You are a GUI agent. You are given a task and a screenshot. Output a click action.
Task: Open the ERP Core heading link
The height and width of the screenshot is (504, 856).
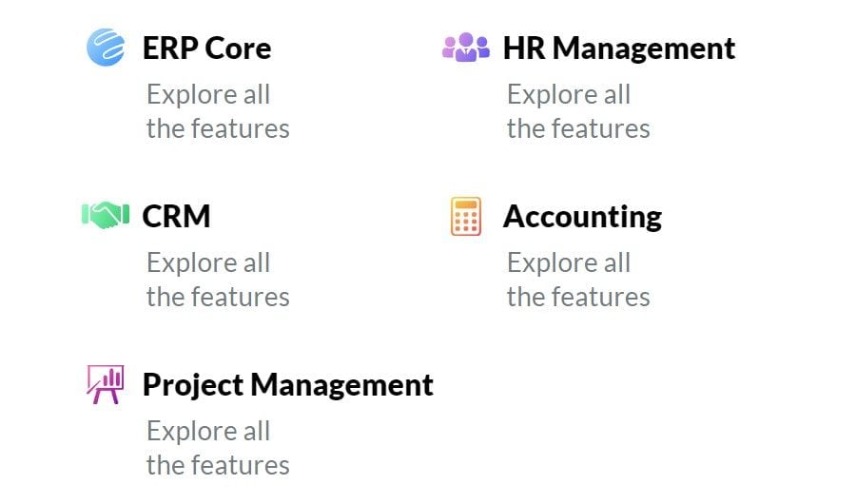(207, 48)
